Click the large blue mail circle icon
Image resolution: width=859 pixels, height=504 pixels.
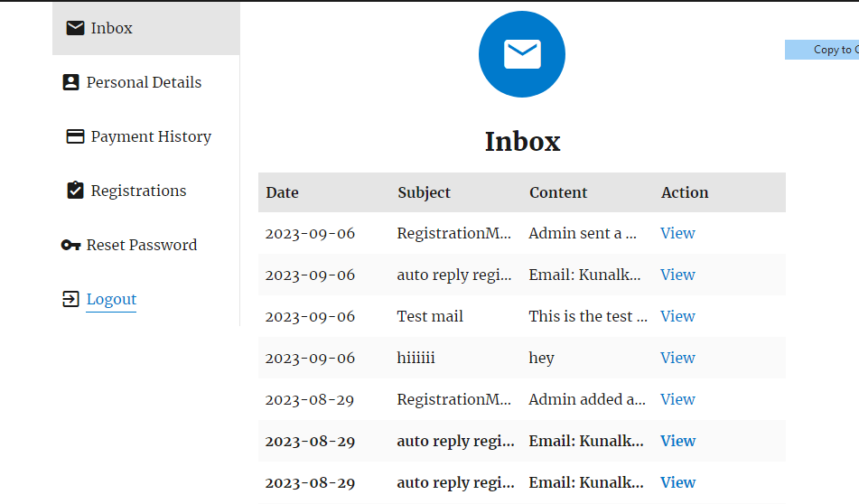click(522, 54)
